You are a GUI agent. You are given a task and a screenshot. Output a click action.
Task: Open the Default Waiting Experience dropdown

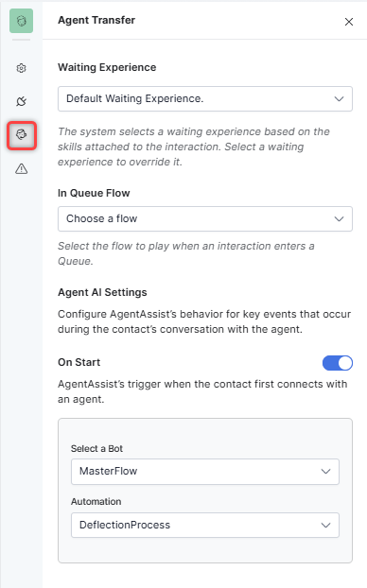pos(205,98)
